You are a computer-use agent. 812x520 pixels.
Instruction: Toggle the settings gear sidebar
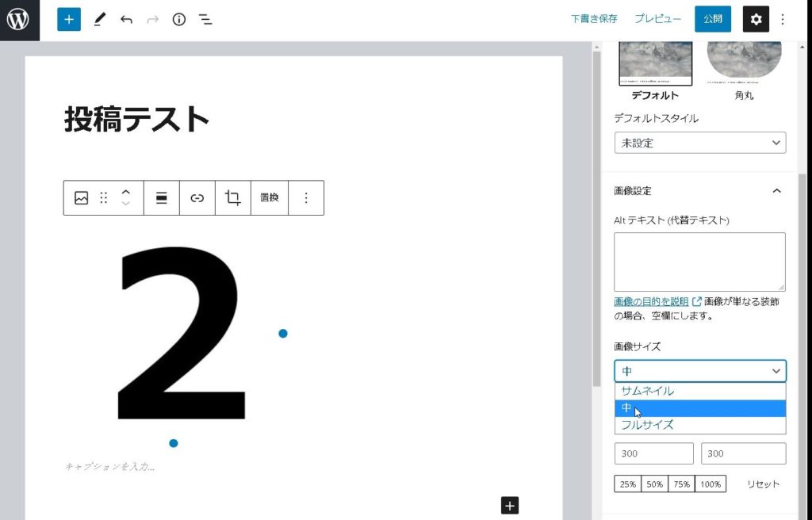coord(756,20)
